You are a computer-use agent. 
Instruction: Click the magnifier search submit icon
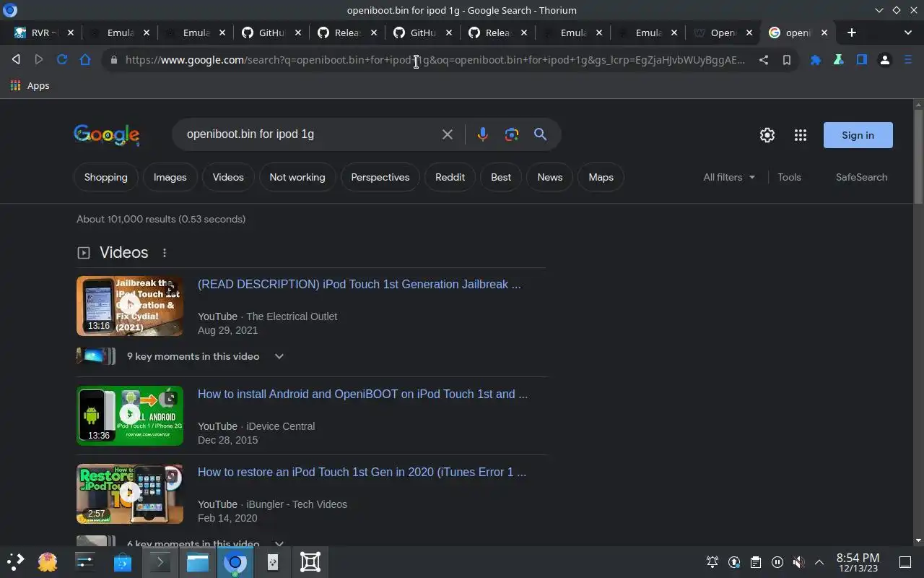pos(540,134)
